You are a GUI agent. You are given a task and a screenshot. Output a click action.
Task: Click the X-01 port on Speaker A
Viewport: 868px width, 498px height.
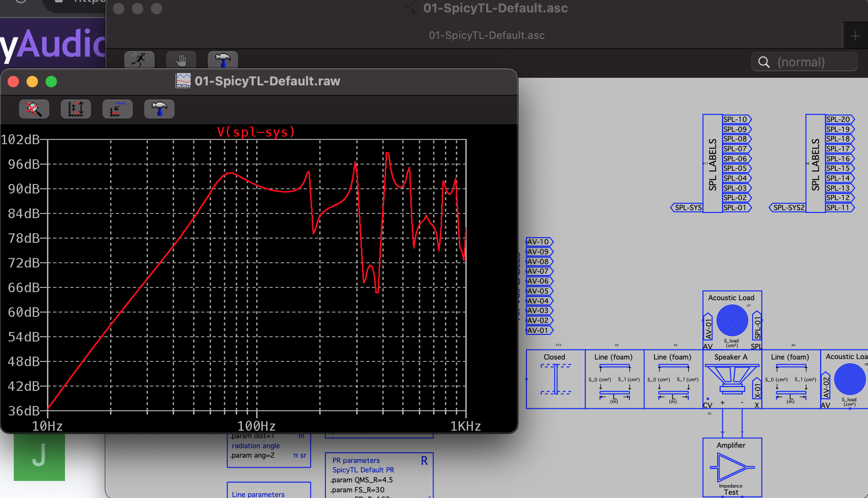(757, 389)
